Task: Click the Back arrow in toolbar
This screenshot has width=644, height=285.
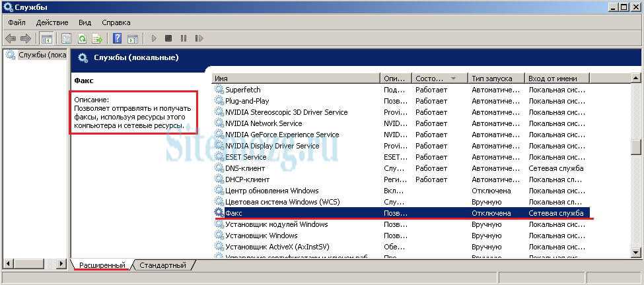Action: 11,39
